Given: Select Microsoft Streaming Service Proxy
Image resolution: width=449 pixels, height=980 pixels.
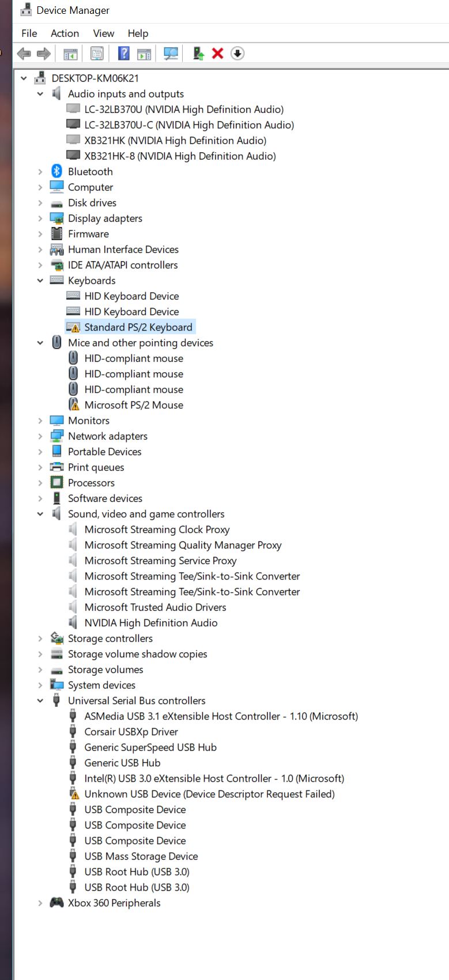Looking at the screenshot, I should point(160,561).
